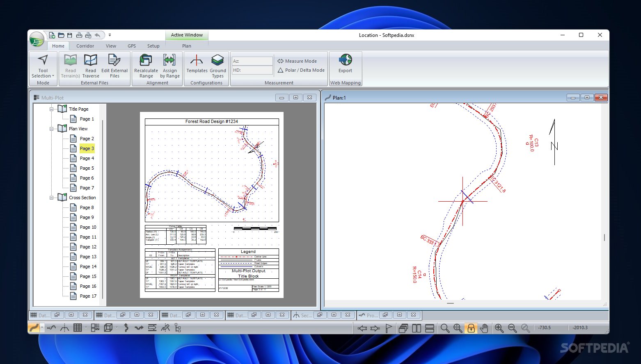The height and width of the screenshot is (364, 641).
Task: Open Ground Types configuration
Action: tap(218, 66)
